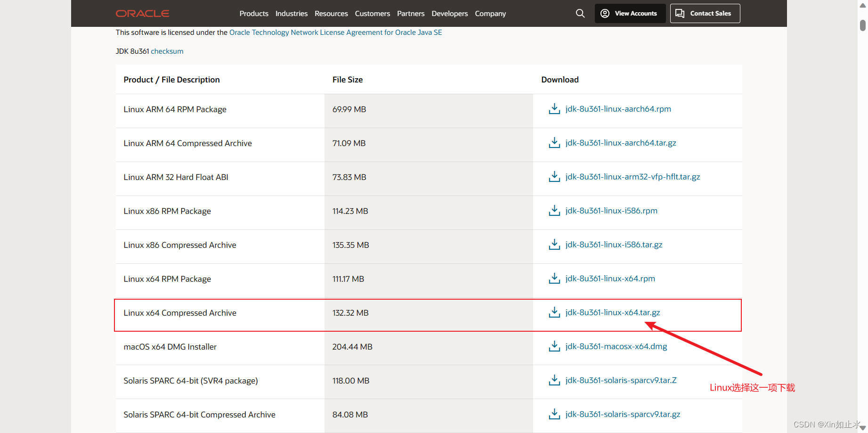Screen dimensions: 868x433
Task: Click download icon for jdk-8u361-linux-x64.tar.gz
Action: tap(554, 312)
